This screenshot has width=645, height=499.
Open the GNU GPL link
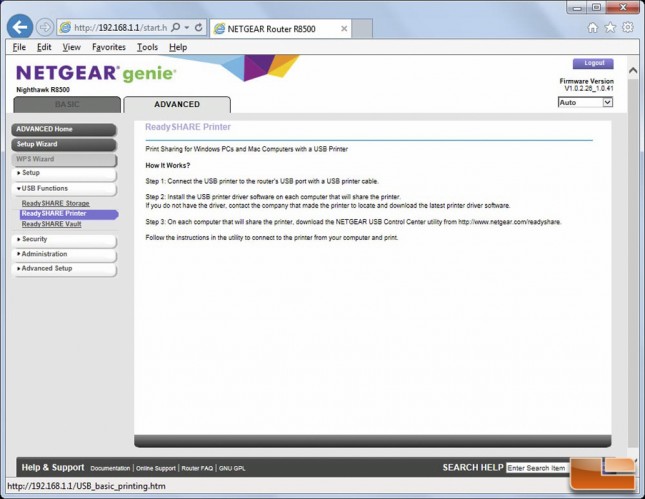[x=232, y=468]
